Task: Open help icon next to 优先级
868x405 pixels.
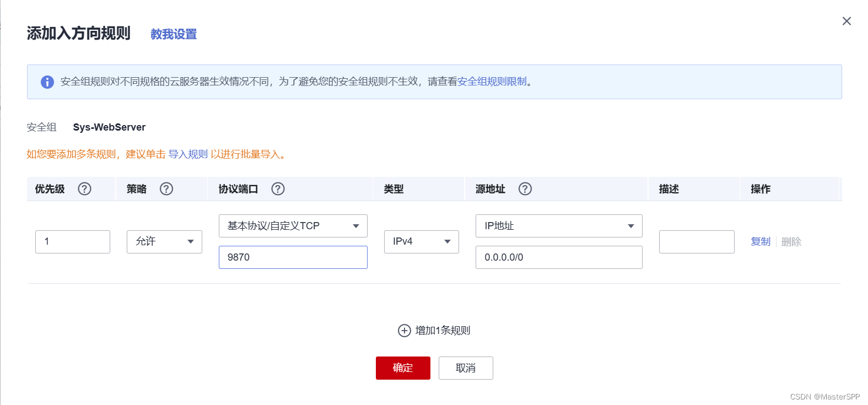Action: click(x=84, y=189)
